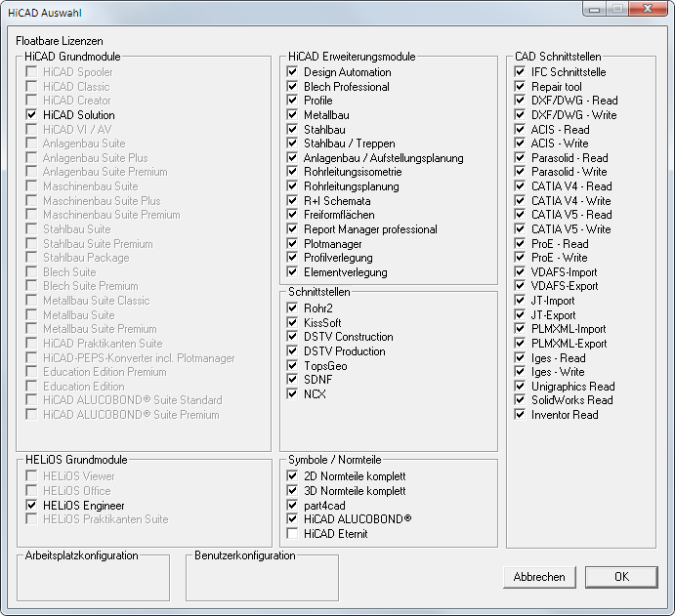Toggle JT-Import checkbox
675x616 pixels.
tap(520, 301)
